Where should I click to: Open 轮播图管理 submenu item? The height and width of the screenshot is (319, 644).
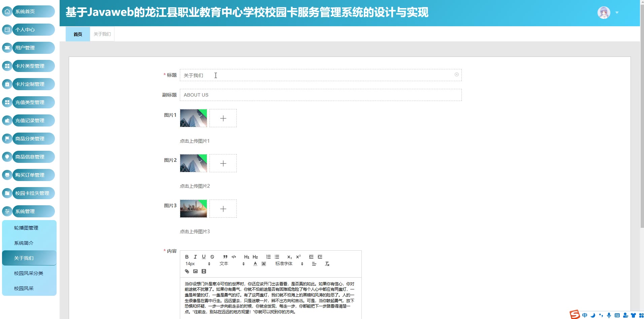click(29, 228)
